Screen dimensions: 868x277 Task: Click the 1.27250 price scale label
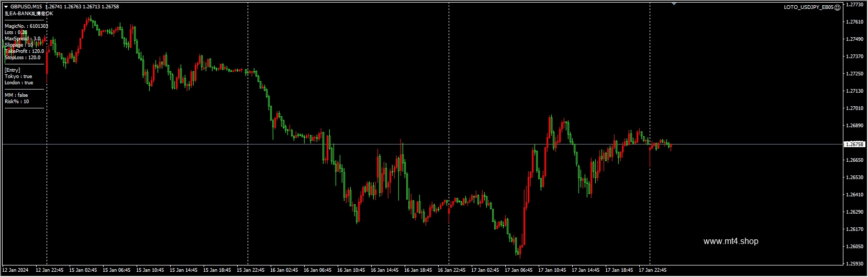point(854,74)
